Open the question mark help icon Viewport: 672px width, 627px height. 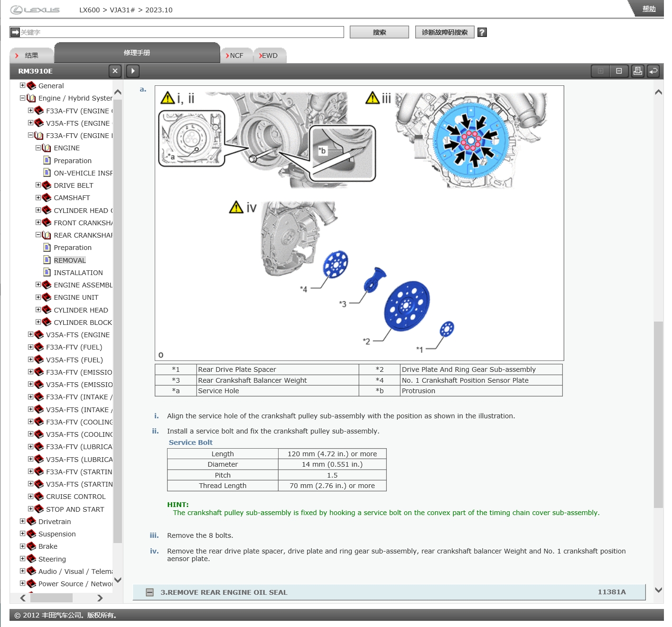point(482,32)
